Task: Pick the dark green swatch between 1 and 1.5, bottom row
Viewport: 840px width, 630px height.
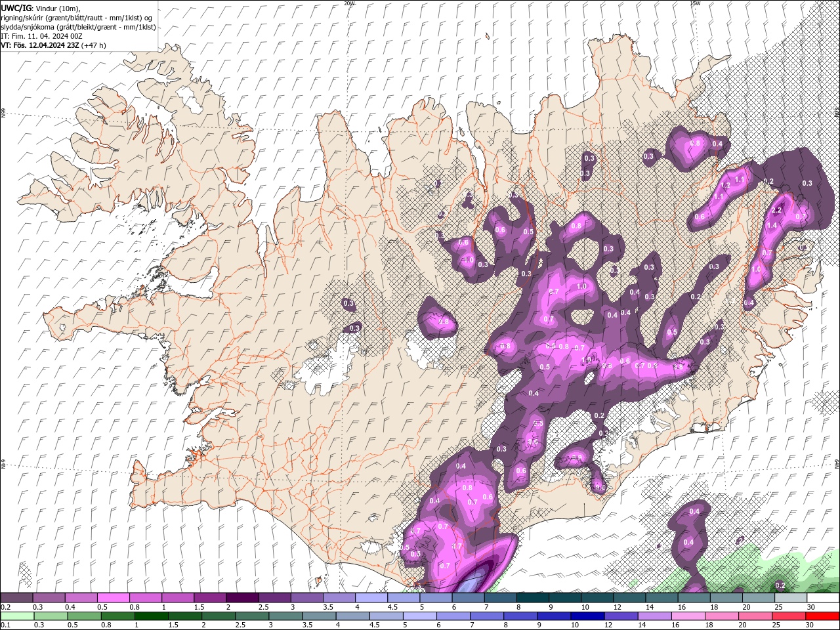Action: [151, 616]
